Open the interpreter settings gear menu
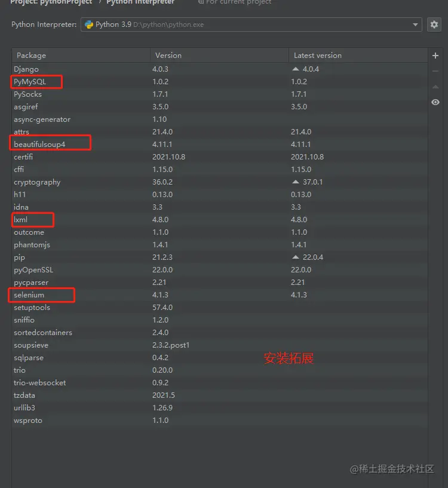 click(x=434, y=24)
